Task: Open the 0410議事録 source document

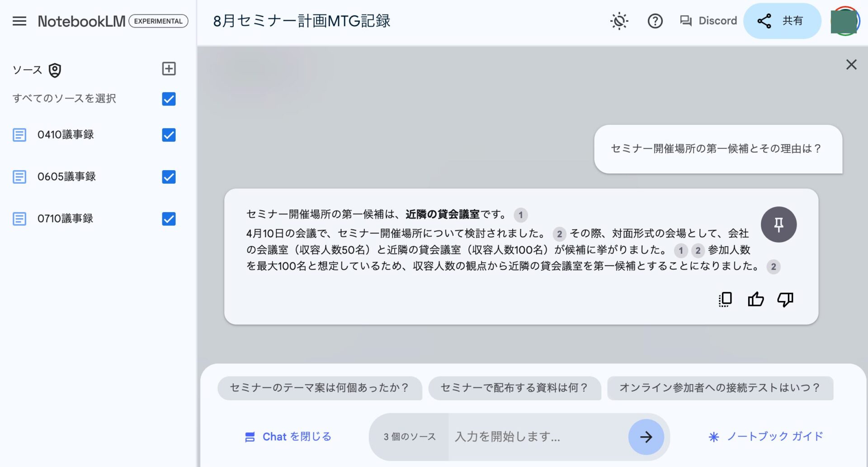Action: tap(66, 135)
